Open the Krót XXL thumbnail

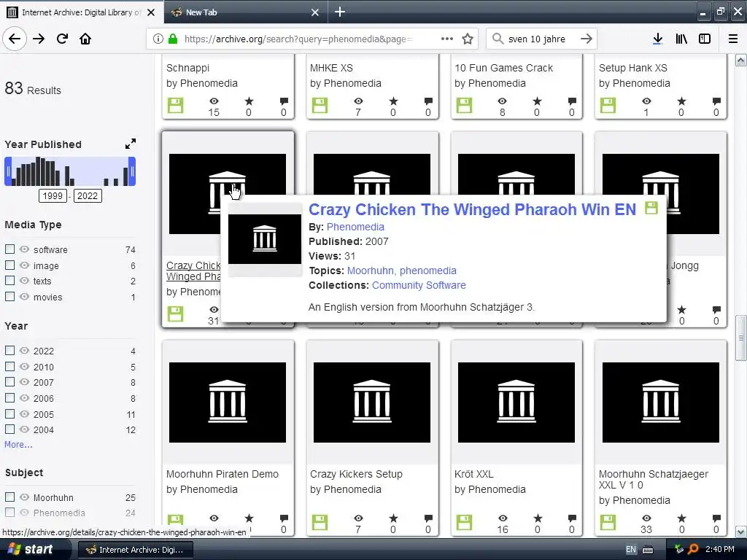[516, 402]
